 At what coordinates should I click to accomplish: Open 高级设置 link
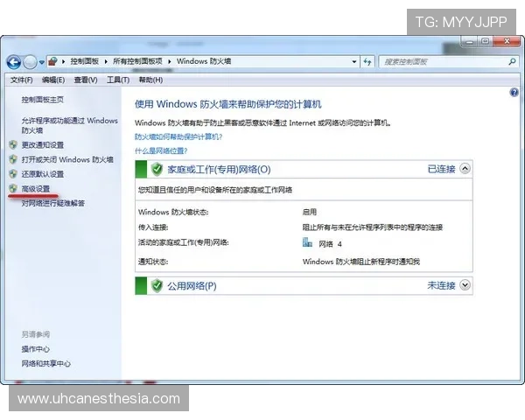pos(36,189)
